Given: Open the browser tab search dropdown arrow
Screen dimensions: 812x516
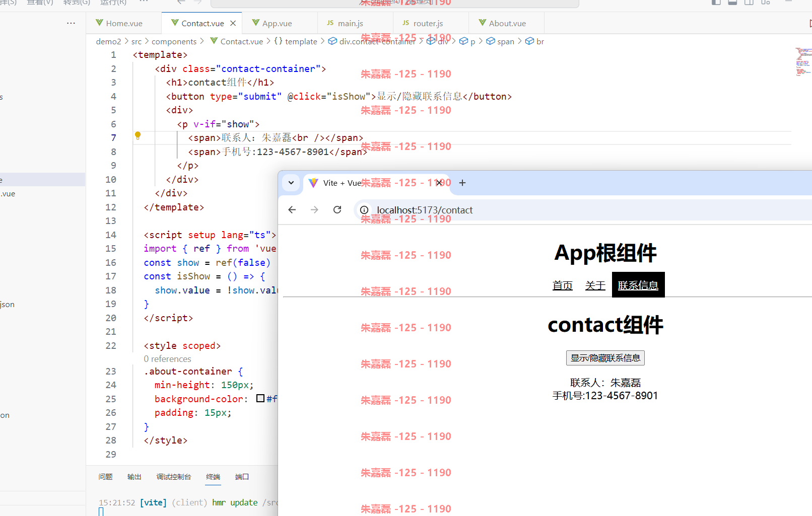Looking at the screenshot, I should coord(291,183).
